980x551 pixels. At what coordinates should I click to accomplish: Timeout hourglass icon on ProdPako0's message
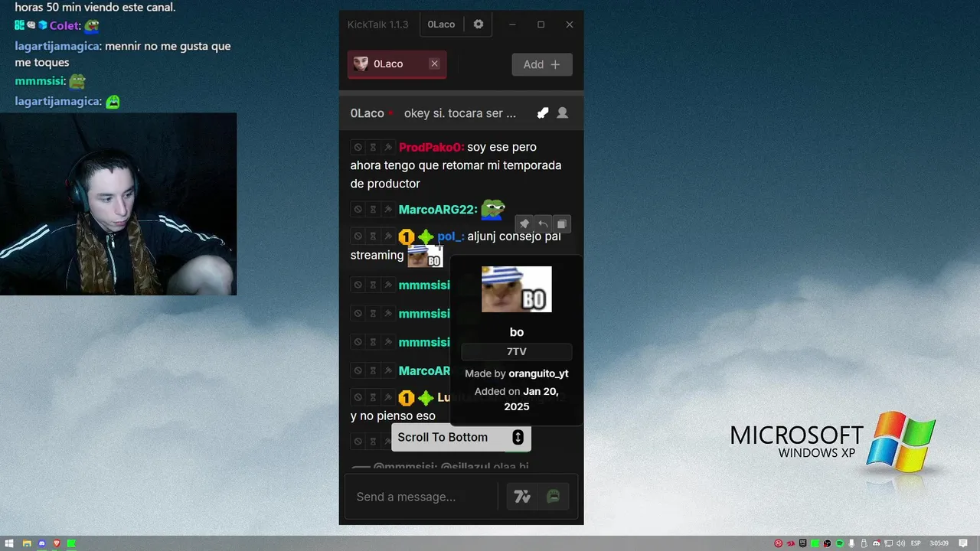[373, 148]
